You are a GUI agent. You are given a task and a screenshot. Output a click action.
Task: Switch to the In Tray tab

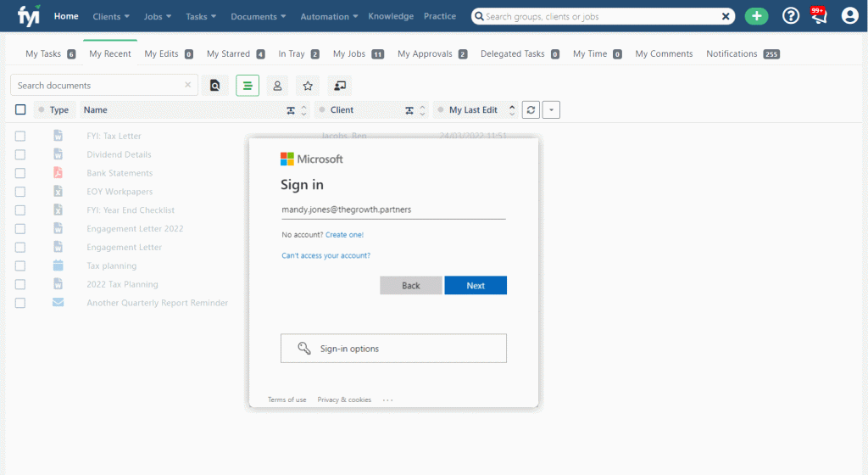pyautogui.click(x=298, y=53)
